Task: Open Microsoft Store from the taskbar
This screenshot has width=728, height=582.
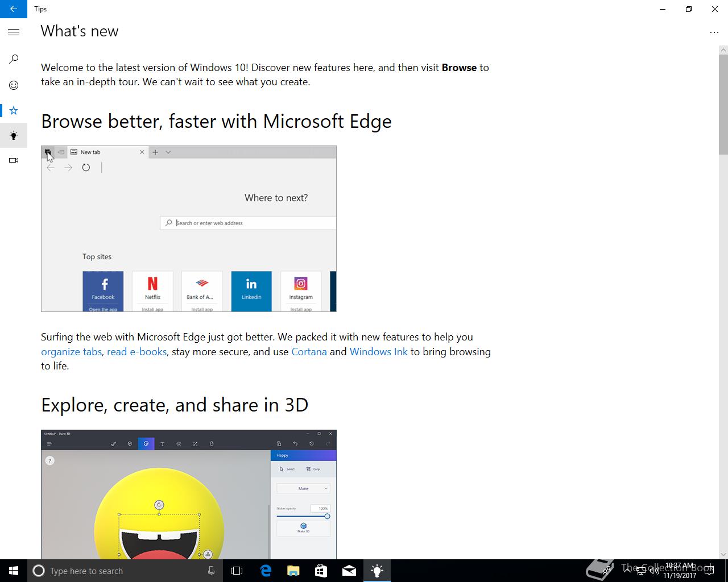Action: coord(321,571)
